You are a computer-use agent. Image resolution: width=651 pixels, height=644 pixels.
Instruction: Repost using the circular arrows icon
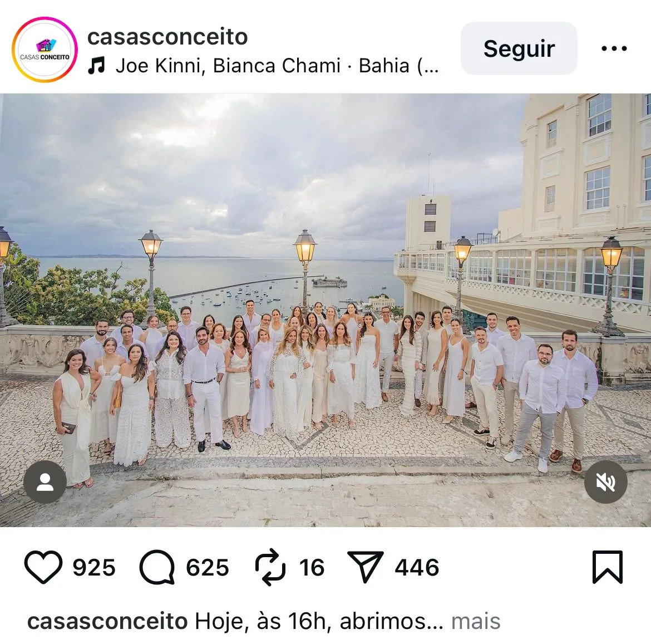(270, 567)
